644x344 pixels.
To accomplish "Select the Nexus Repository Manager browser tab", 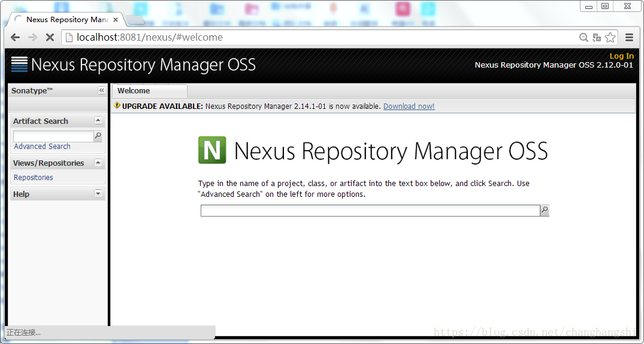I will (x=66, y=19).
